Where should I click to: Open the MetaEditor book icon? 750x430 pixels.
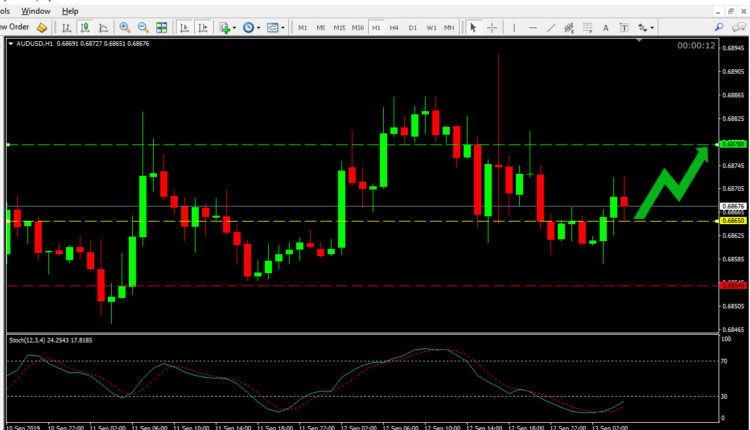pos(42,27)
